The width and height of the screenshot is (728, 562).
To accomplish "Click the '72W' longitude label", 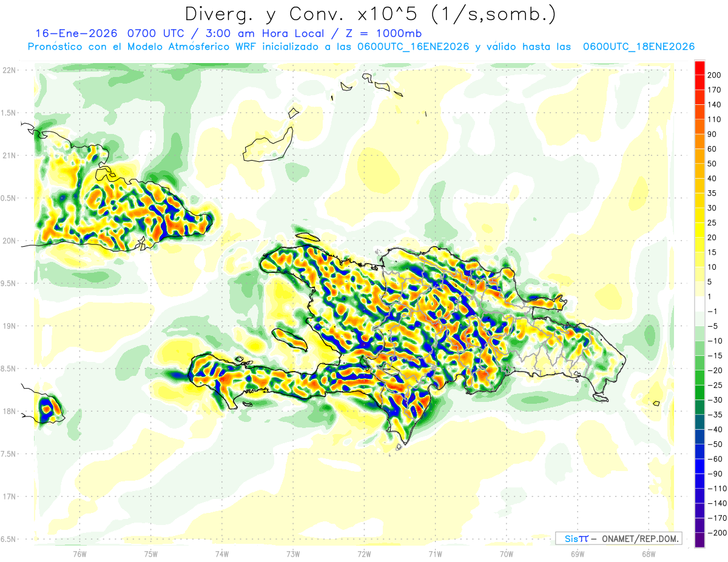I will (364, 554).
